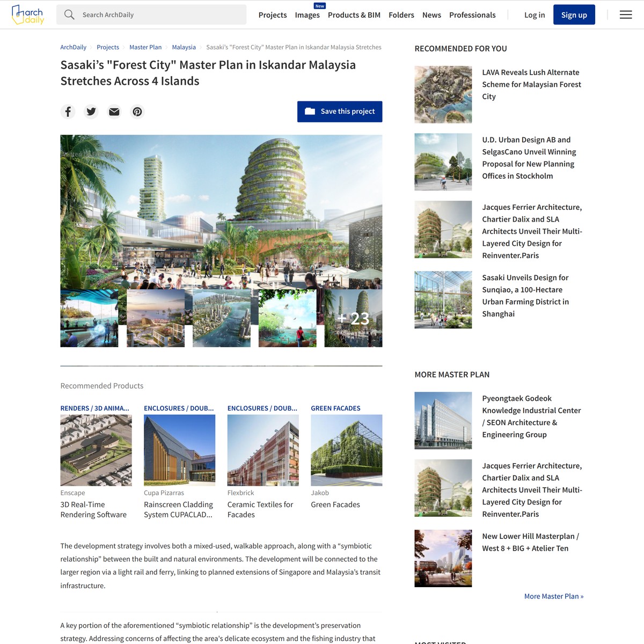Share the article on Facebook

tap(68, 112)
